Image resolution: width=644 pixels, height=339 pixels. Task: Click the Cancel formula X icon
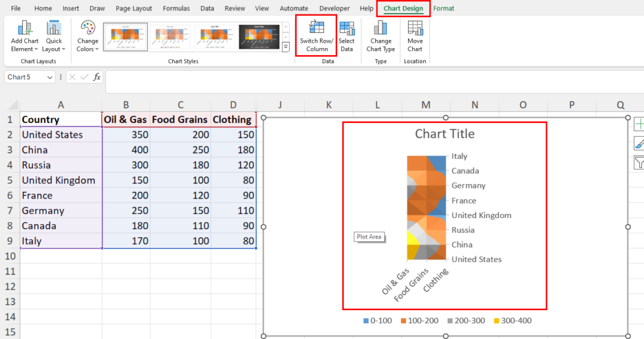click(x=72, y=77)
